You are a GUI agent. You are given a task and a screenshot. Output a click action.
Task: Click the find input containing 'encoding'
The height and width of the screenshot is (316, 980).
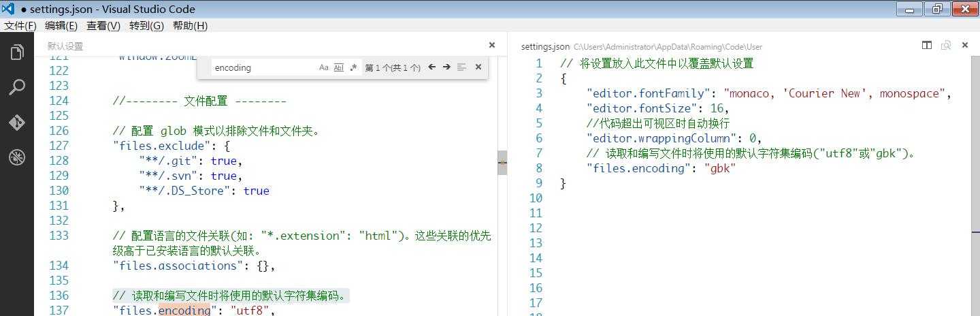tap(264, 67)
